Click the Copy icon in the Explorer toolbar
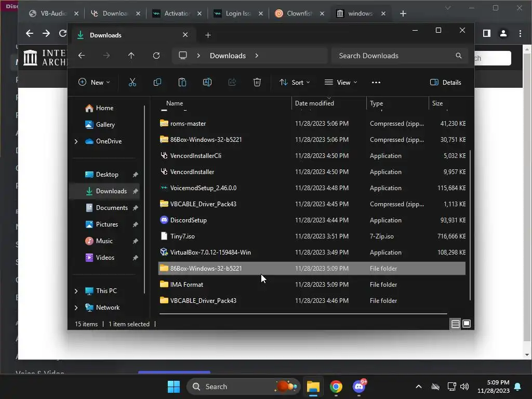 click(x=157, y=83)
